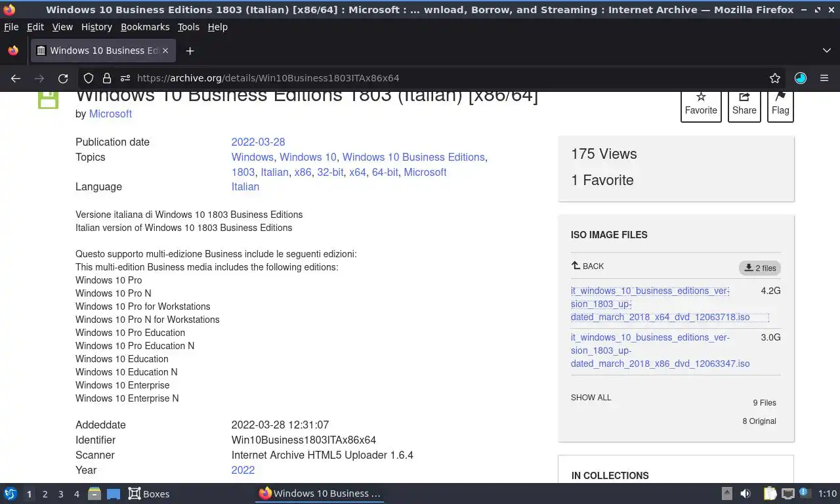The image size is (840, 504).
Task: Open Firefox hamburger application menu
Action: [x=824, y=78]
